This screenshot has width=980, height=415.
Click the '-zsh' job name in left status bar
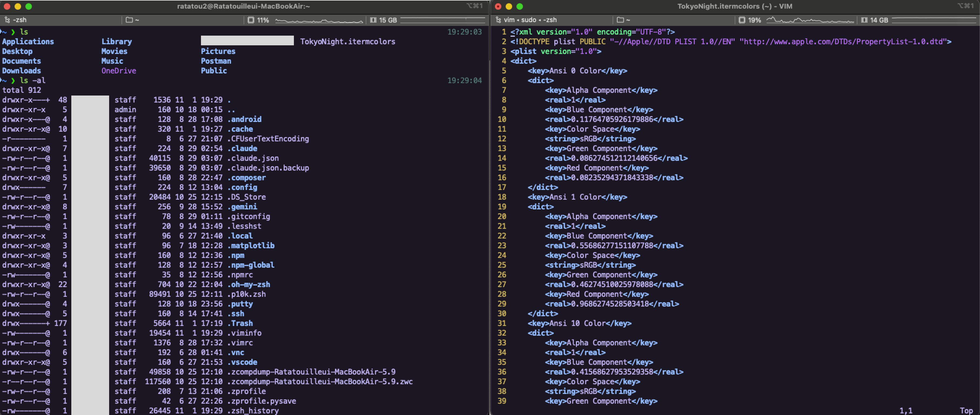coord(19,20)
